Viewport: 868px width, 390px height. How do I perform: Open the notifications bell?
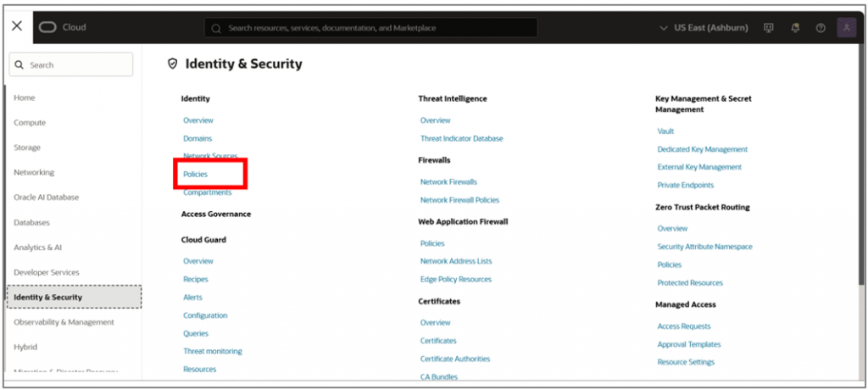(795, 28)
